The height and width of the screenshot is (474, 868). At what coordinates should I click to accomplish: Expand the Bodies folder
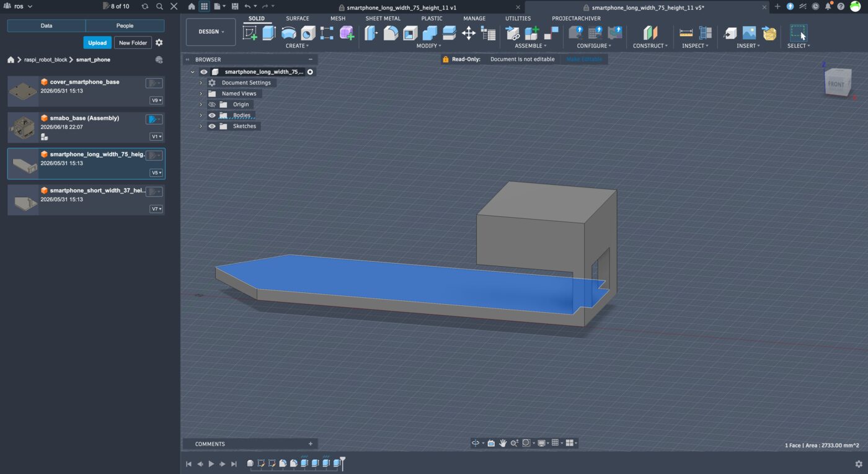pos(201,115)
